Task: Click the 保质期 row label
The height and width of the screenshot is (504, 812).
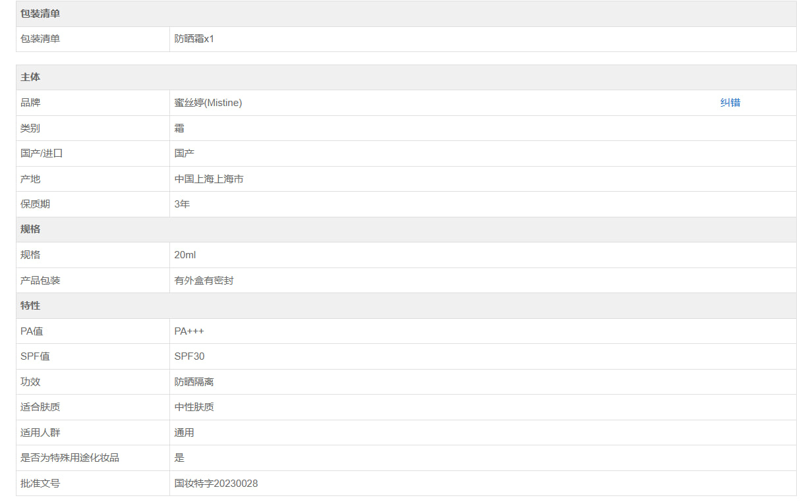Action: (35, 204)
